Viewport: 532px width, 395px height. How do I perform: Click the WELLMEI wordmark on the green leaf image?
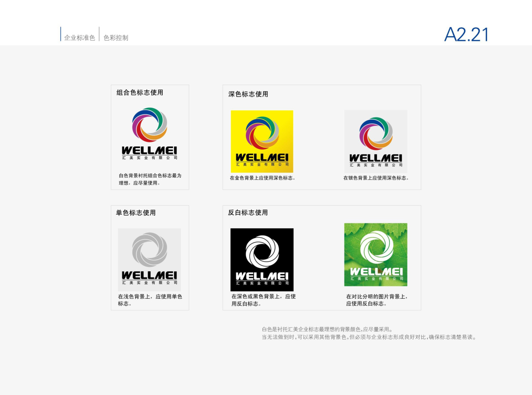[x=376, y=271]
